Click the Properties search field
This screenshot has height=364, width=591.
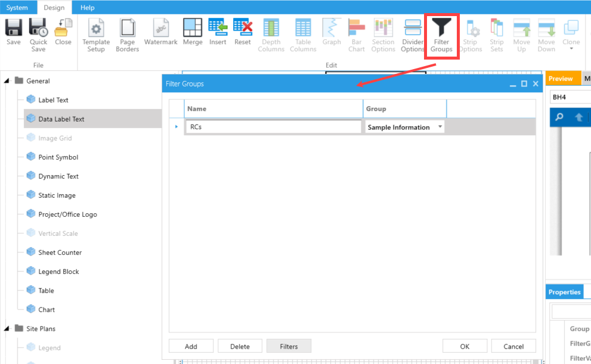tap(571, 312)
